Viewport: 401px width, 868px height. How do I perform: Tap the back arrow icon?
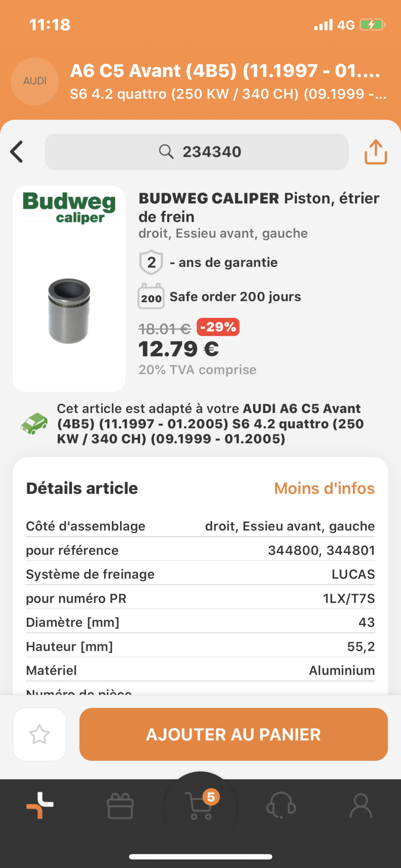point(17,152)
